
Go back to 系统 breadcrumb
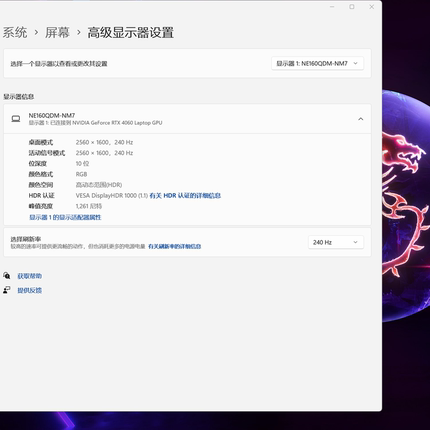(15, 33)
